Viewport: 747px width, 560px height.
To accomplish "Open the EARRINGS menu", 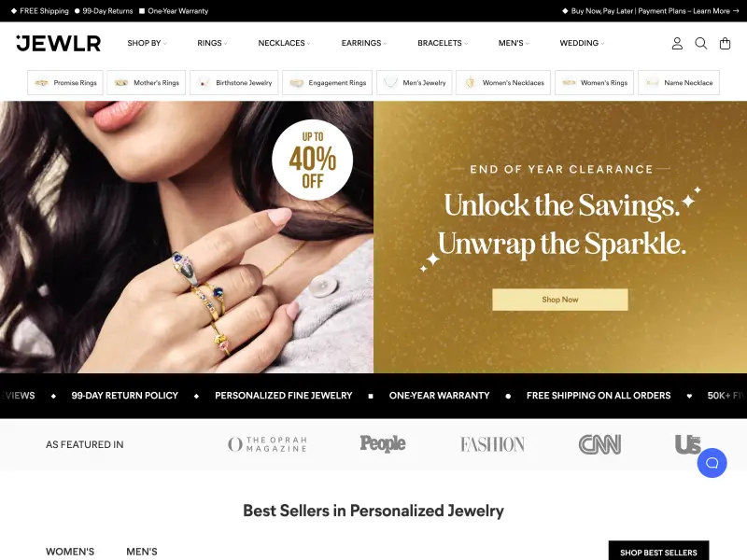I will point(364,43).
